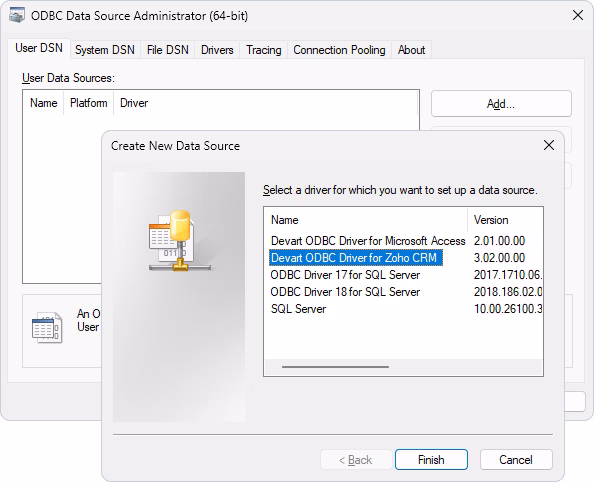This screenshot has height=482, width=594.
Task: Select Devart ODBC Driver for Microsoft Access
Action: click(x=368, y=241)
